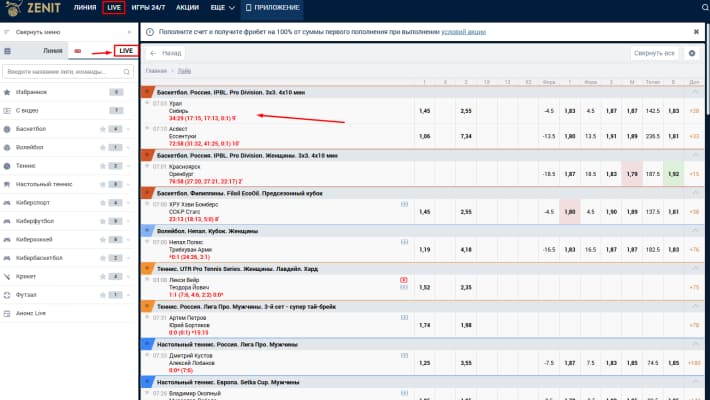Open the С видео section
Image resolution: width=710 pixels, height=400 pixels.
pos(7,111)
